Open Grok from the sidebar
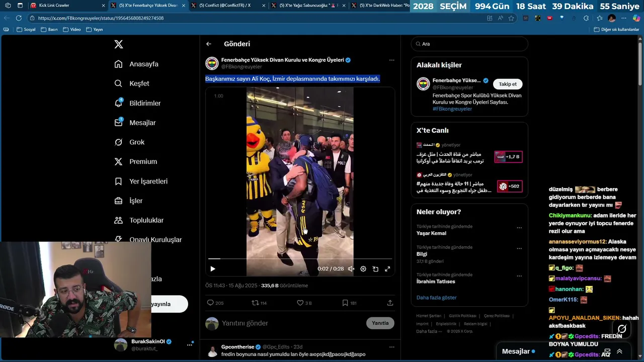The image size is (644, 362). pyautogui.click(x=130, y=142)
